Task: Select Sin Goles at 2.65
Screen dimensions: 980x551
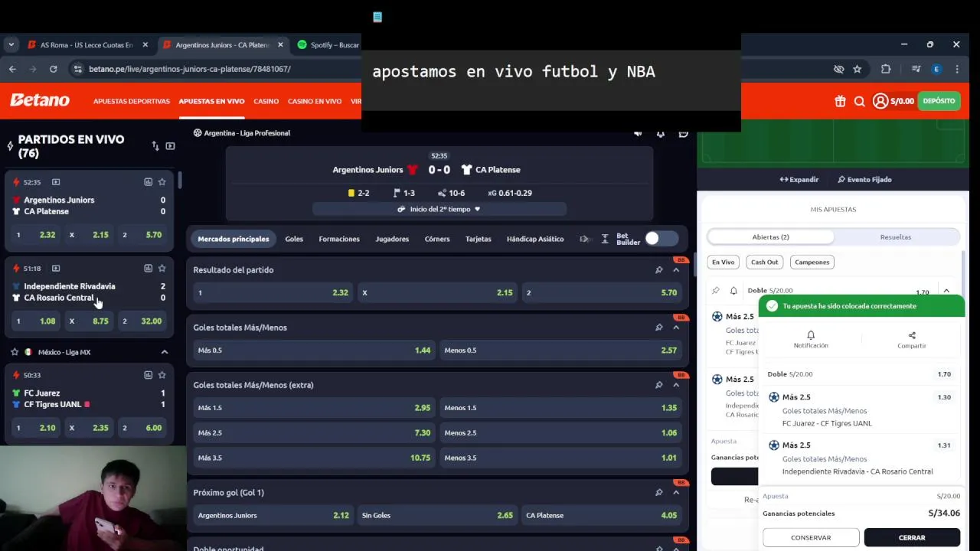Action: 437,515
